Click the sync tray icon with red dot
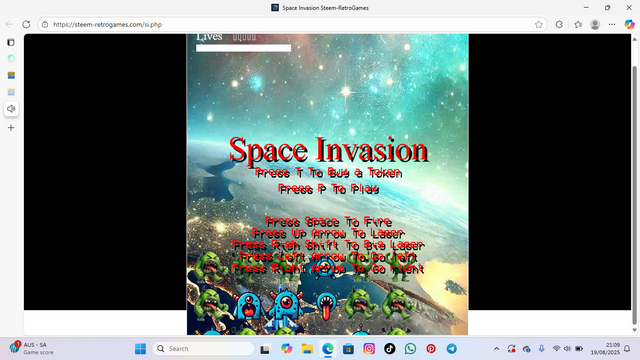640x360 pixels. 511,349
